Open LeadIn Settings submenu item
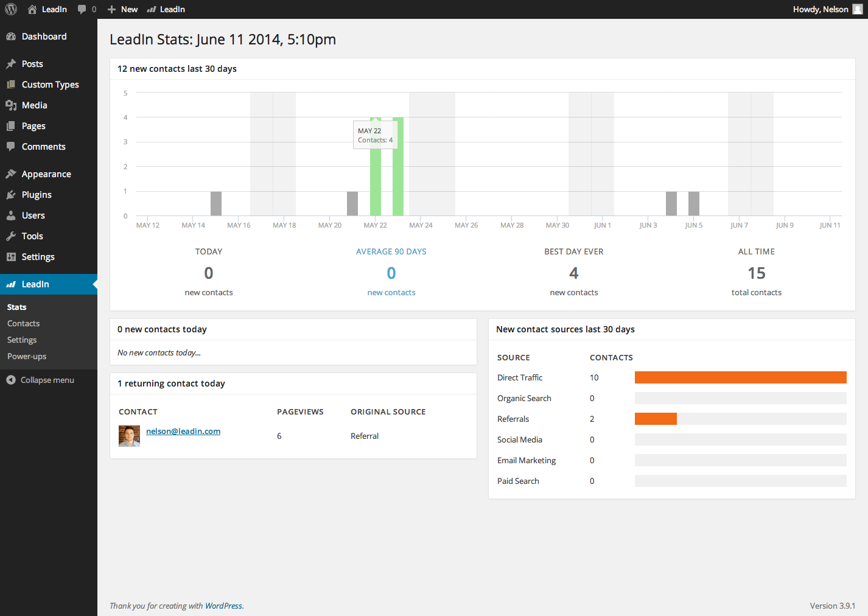Image resolution: width=868 pixels, height=616 pixels. [22, 340]
